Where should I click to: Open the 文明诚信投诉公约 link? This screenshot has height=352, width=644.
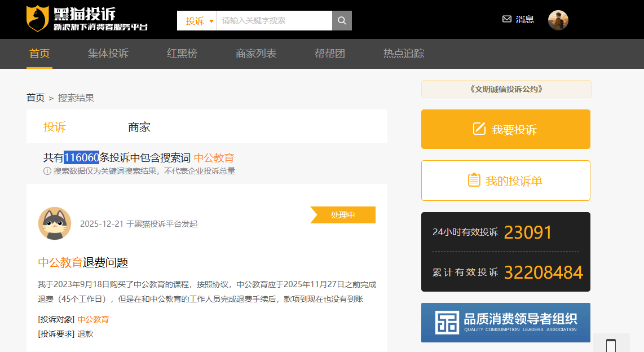pyautogui.click(x=506, y=89)
